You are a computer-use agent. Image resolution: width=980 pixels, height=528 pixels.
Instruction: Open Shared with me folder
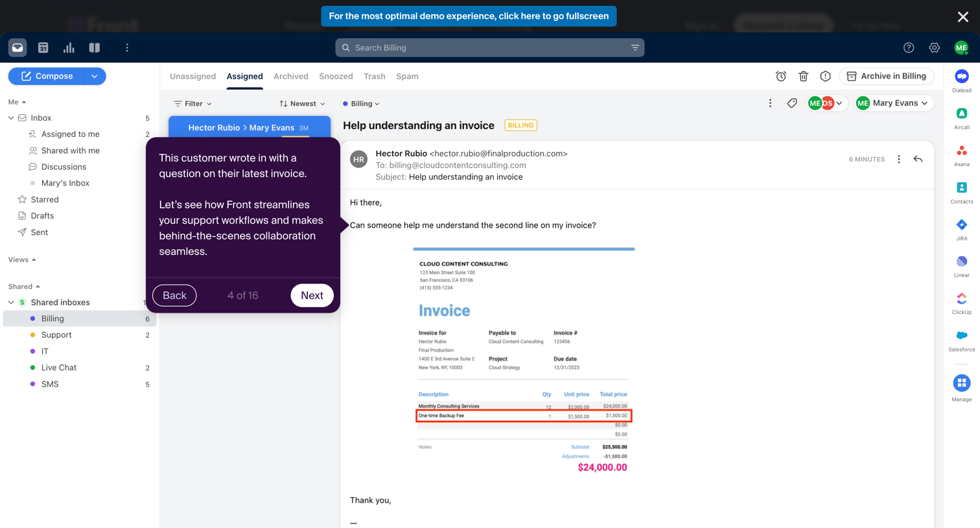coord(71,150)
